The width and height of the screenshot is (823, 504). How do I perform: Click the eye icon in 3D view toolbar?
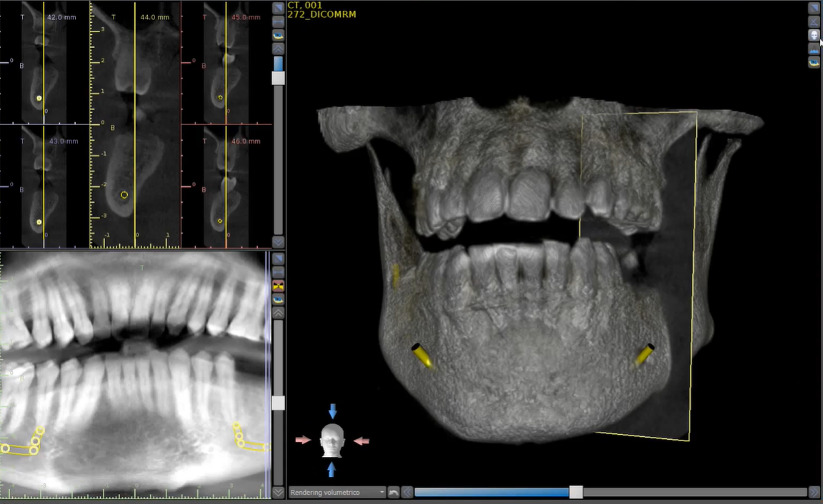(814, 62)
